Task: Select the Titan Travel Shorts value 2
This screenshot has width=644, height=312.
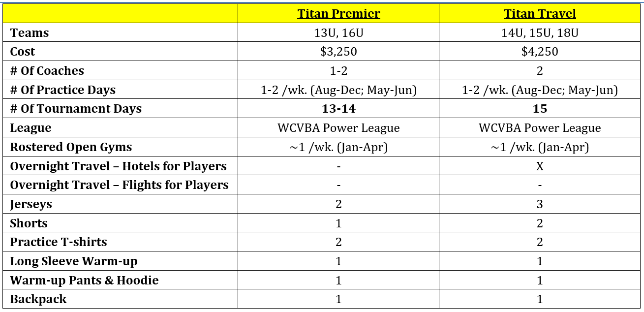Action: (x=540, y=223)
